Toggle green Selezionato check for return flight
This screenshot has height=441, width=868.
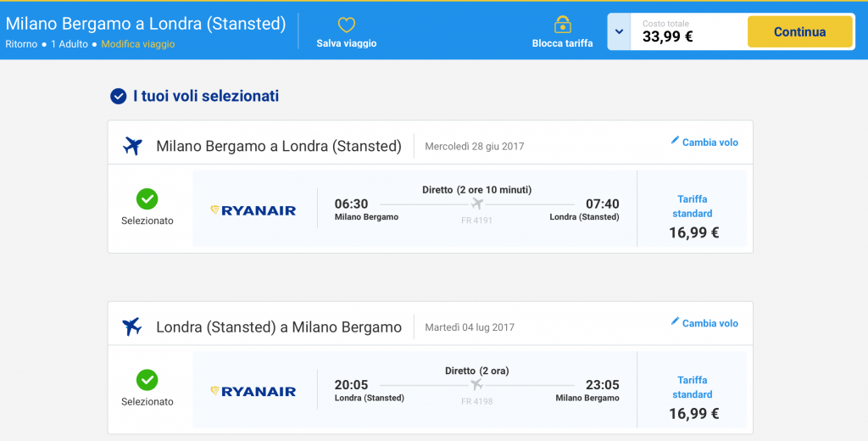[147, 380]
